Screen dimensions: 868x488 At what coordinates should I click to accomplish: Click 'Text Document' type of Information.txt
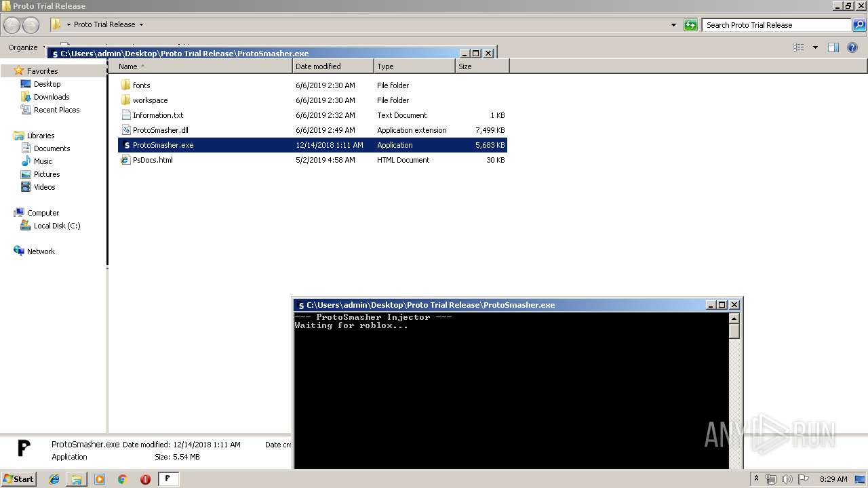coord(402,115)
